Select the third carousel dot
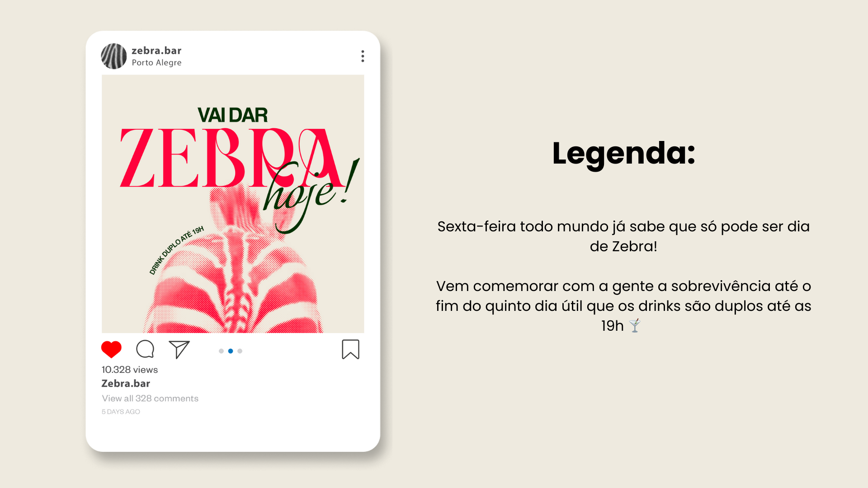This screenshot has height=488, width=868. click(x=240, y=351)
